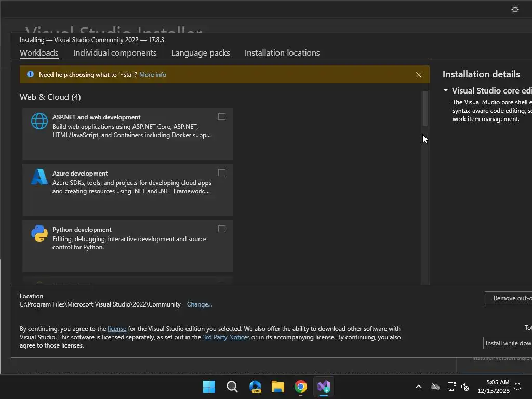Click the install location path text
This screenshot has width=532, height=399.
point(100,304)
